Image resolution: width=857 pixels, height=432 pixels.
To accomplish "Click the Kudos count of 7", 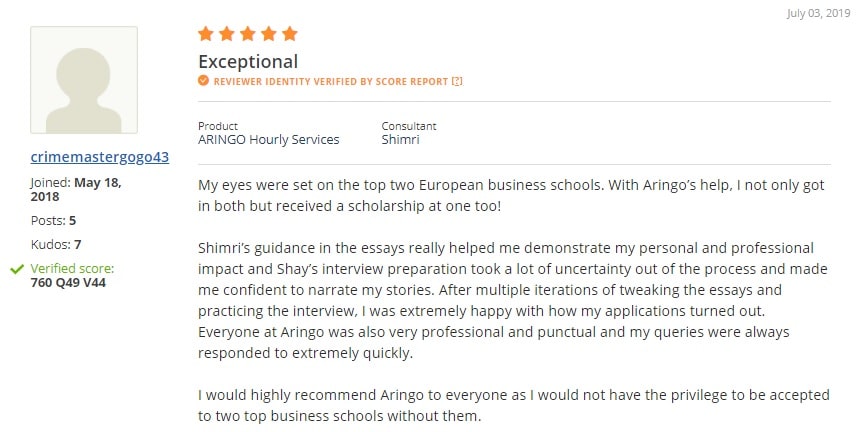I will click(x=77, y=244).
